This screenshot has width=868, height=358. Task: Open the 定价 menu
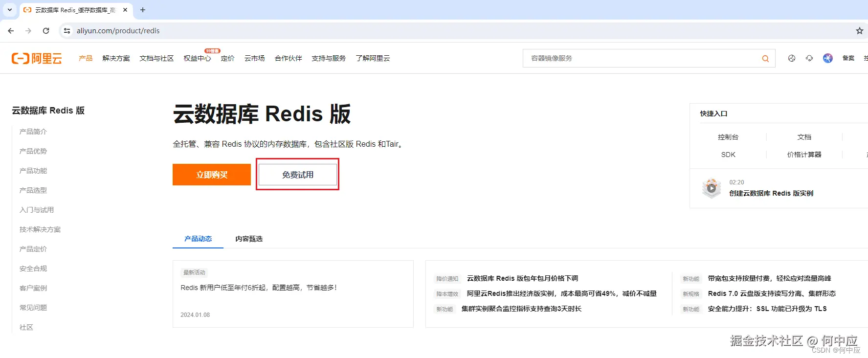[x=227, y=58]
